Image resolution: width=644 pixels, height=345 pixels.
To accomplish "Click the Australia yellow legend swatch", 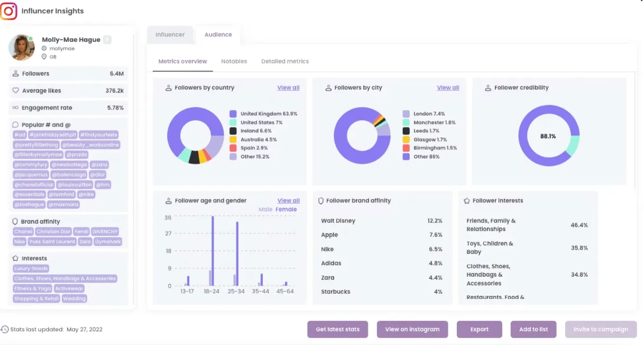I will 233,140.
